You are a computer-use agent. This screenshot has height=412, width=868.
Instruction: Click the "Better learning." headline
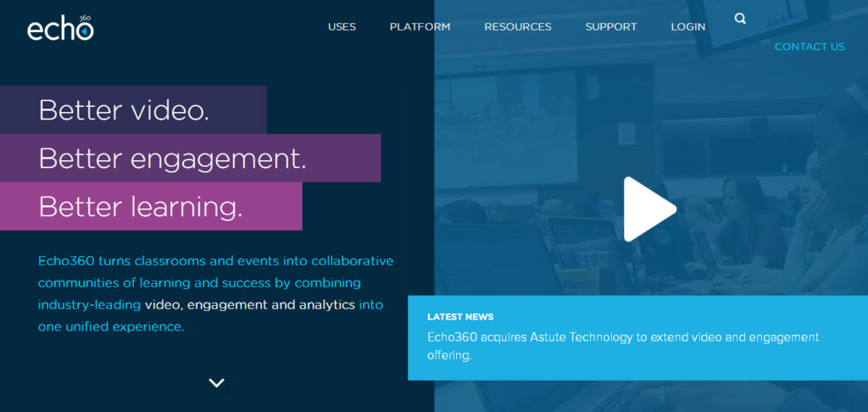[141, 207]
